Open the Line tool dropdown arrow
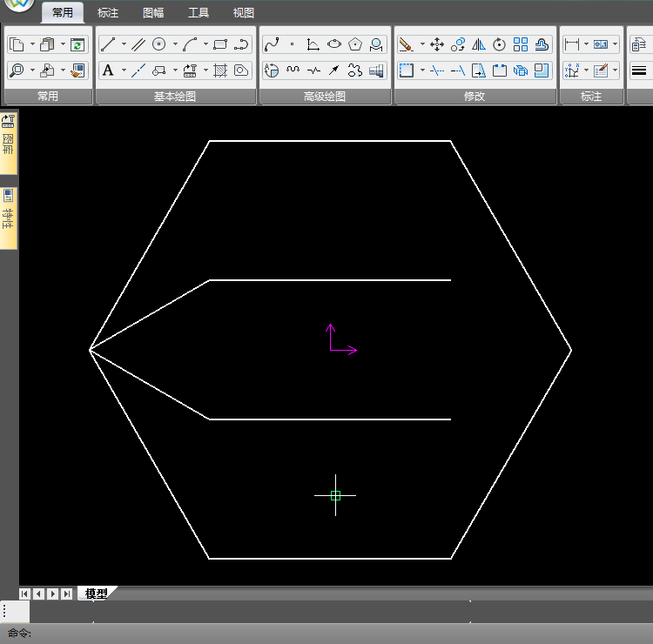The image size is (653, 644). click(x=124, y=44)
